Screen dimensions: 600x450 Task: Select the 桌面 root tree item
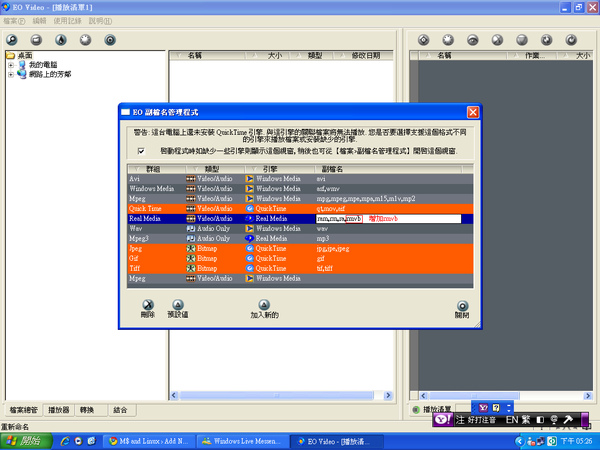pyautogui.click(x=25, y=55)
